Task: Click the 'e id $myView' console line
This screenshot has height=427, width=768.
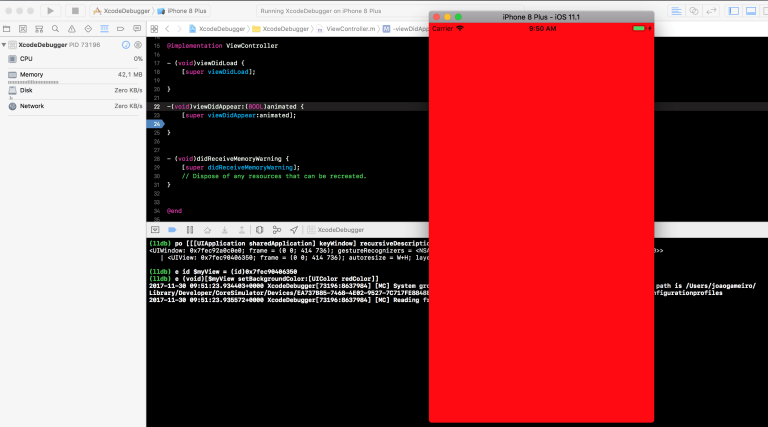Action: [x=223, y=272]
